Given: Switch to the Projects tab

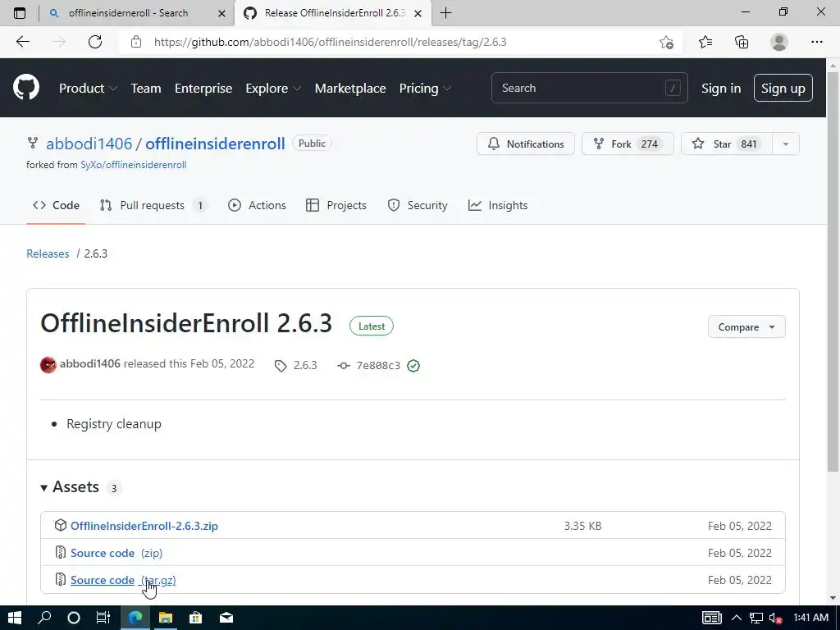Looking at the screenshot, I should coord(336,205).
